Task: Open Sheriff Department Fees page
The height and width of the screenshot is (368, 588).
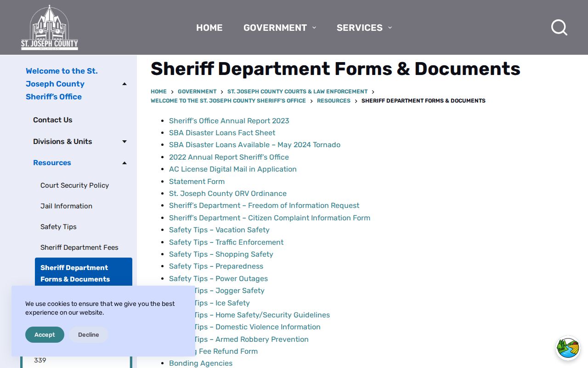Action: click(x=79, y=247)
